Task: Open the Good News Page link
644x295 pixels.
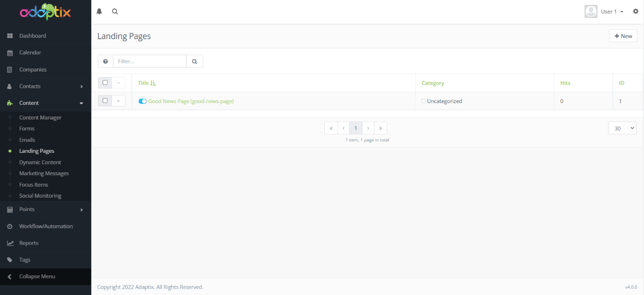Action: (x=191, y=101)
